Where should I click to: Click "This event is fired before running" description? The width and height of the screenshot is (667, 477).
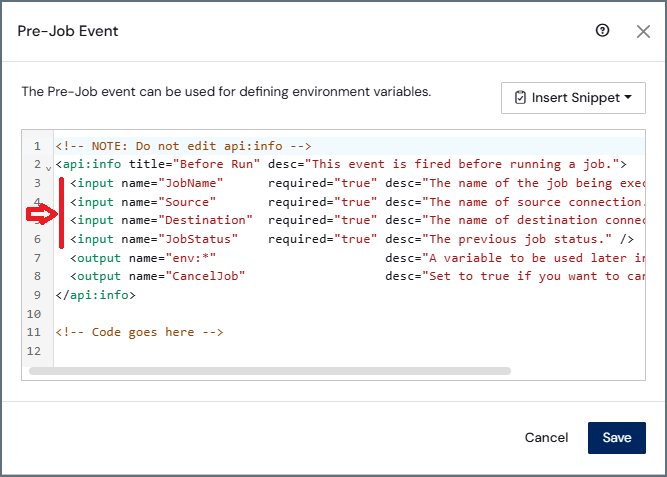(x=462, y=164)
